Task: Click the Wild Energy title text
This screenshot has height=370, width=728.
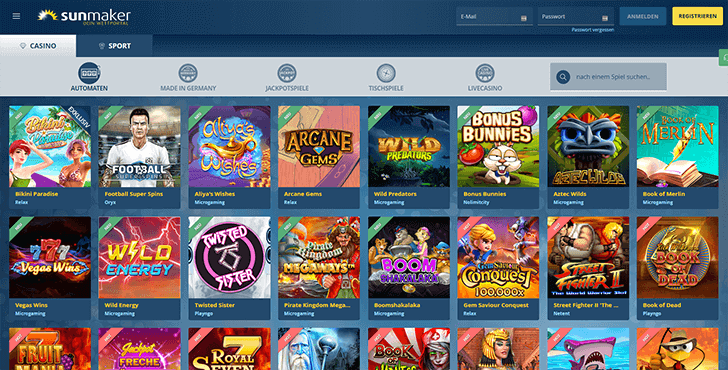Action: (x=122, y=305)
